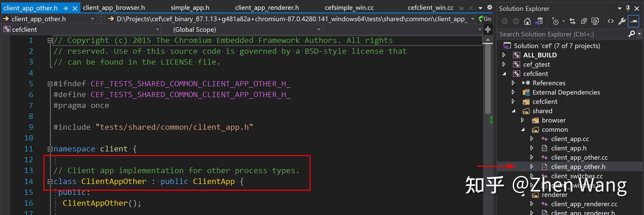Select client_app.cc in Solution Explorer
Screen dimensions: 644x215
coord(570,139)
